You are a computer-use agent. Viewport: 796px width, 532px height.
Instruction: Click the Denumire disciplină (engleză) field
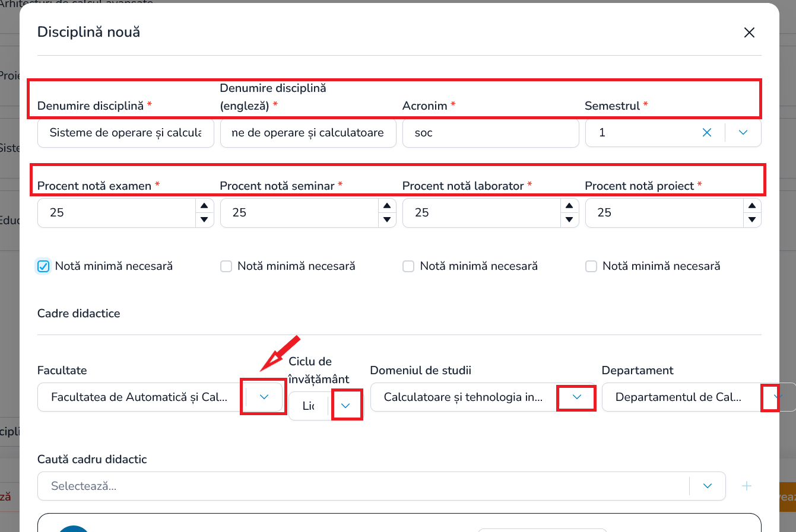point(308,133)
